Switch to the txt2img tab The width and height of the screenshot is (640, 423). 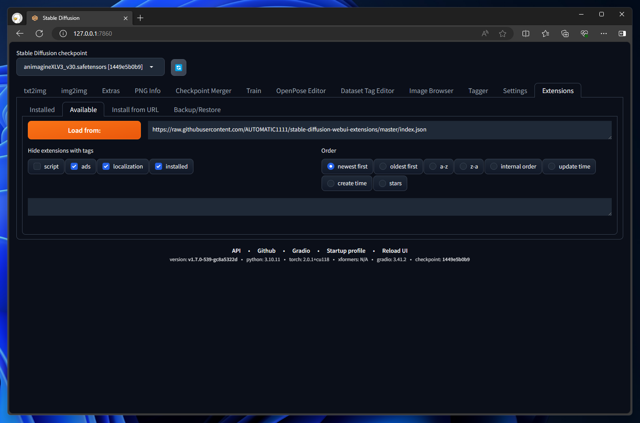(x=35, y=91)
